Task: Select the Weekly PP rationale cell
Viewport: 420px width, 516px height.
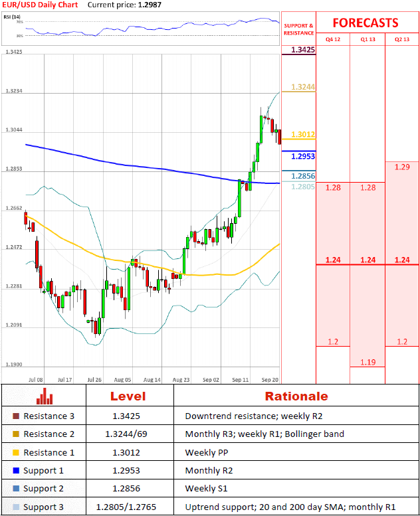Action: tap(207, 452)
